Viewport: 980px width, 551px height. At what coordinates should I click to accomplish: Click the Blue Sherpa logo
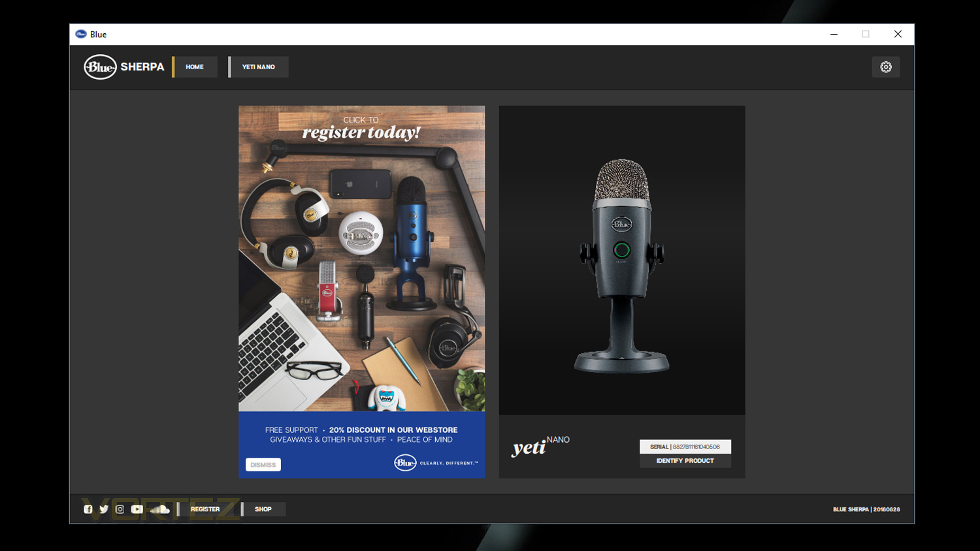[124, 67]
